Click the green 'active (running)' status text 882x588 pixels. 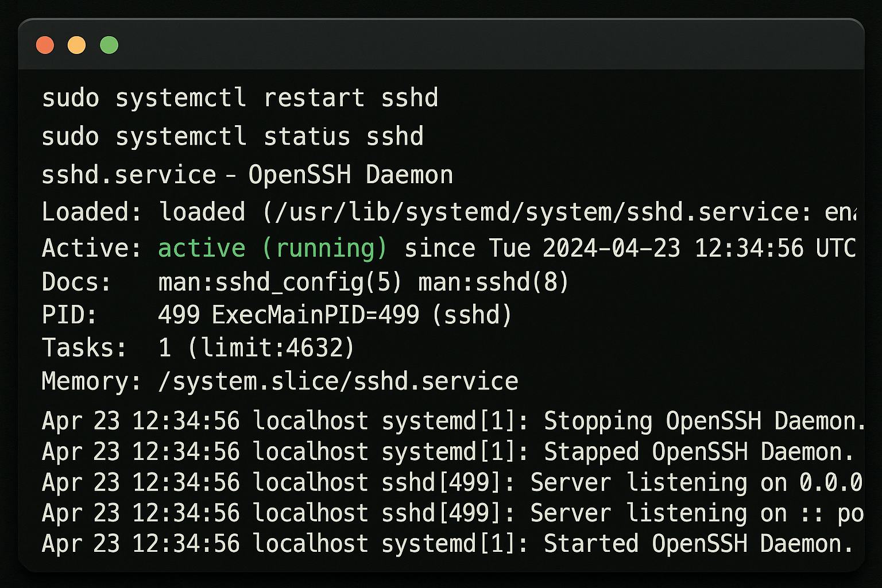273,249
